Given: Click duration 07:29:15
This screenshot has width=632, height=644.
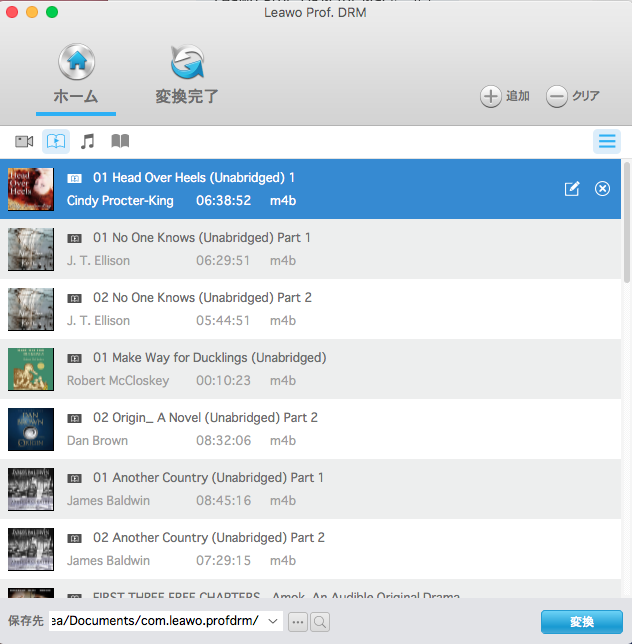Looking at the screenshot, I should pos(223,561).
